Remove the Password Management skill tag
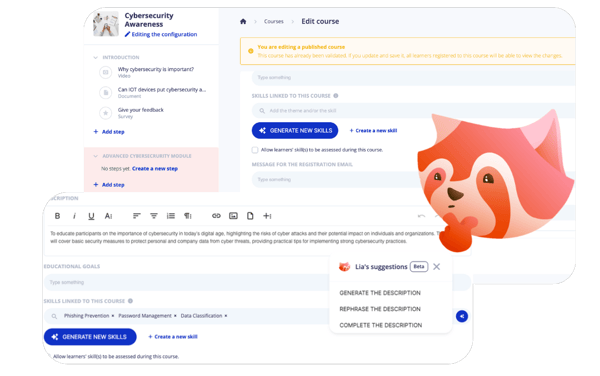600x376 pixels. [x=175, y=316]
